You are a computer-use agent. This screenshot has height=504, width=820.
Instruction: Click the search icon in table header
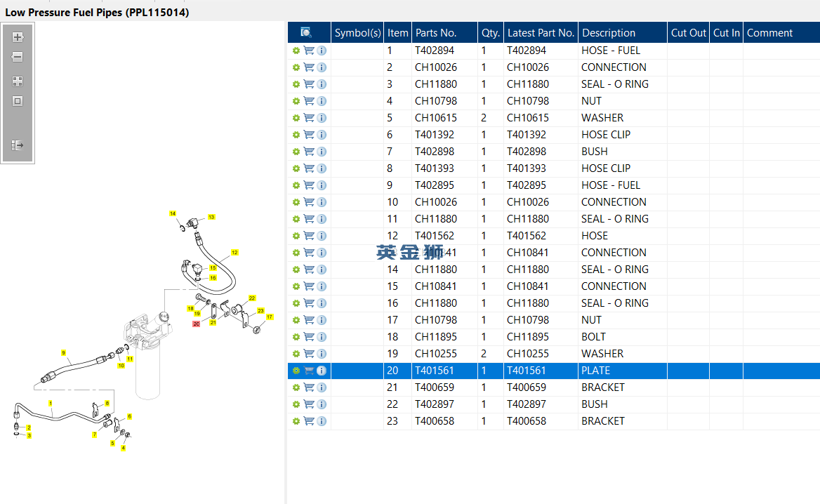307,32
